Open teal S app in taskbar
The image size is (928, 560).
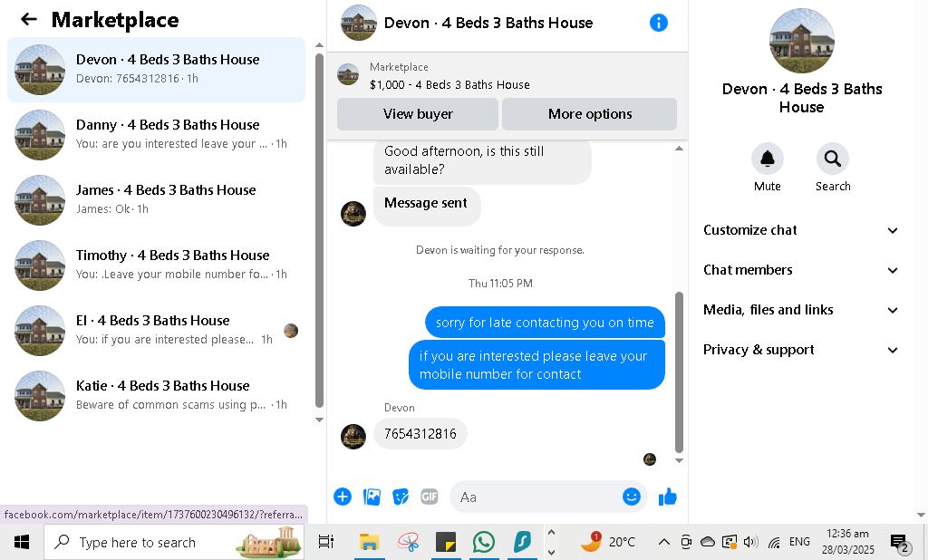tap(522, 542)
